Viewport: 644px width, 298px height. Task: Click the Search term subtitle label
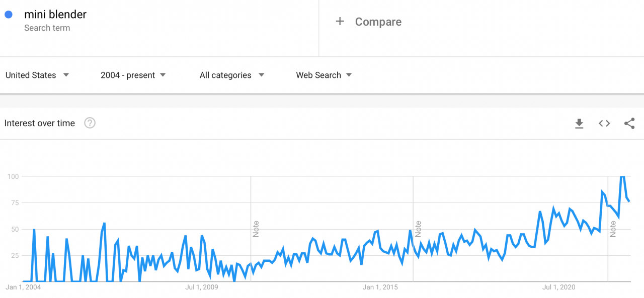pyautogui.click(x=47, y=28)
